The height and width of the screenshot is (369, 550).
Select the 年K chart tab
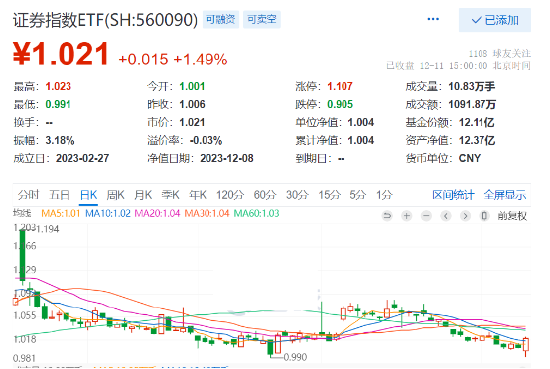click(198, 195)
